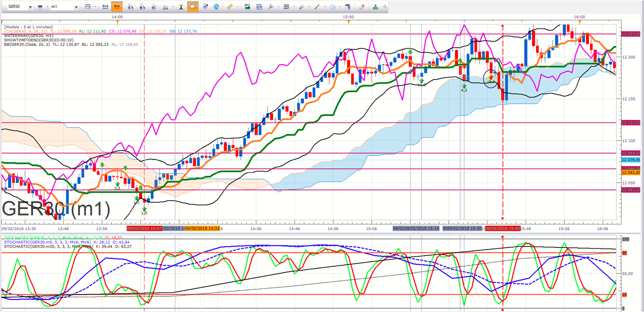Toggle the highlighted orange toolbar button

pyautogui.click(x=193, y=7)
